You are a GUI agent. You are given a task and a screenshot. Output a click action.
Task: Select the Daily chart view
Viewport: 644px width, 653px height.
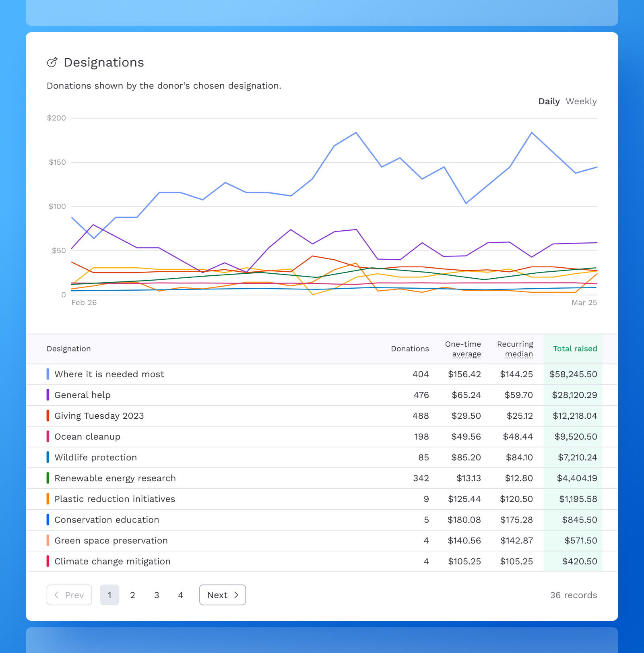[x=549, y=101]
